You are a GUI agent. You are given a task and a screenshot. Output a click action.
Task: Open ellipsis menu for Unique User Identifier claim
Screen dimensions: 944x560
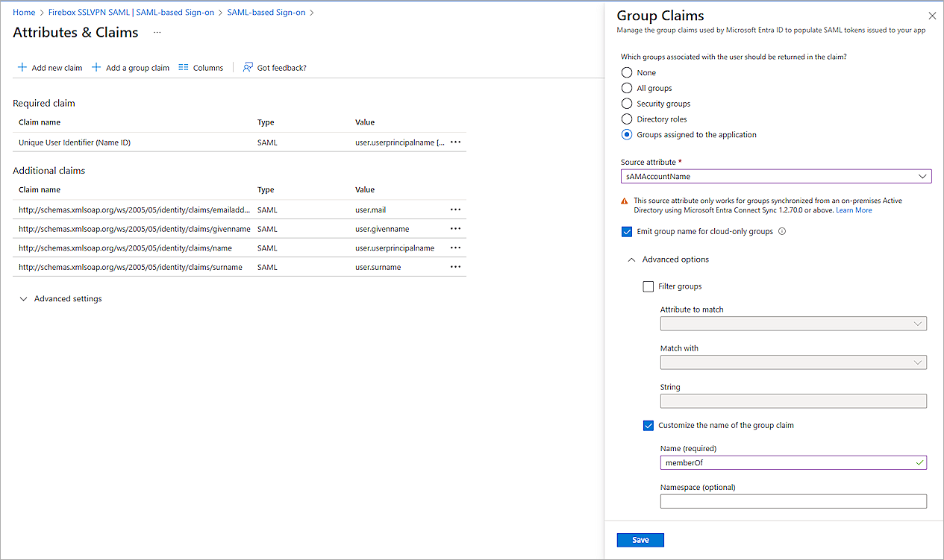click(455, 142)
